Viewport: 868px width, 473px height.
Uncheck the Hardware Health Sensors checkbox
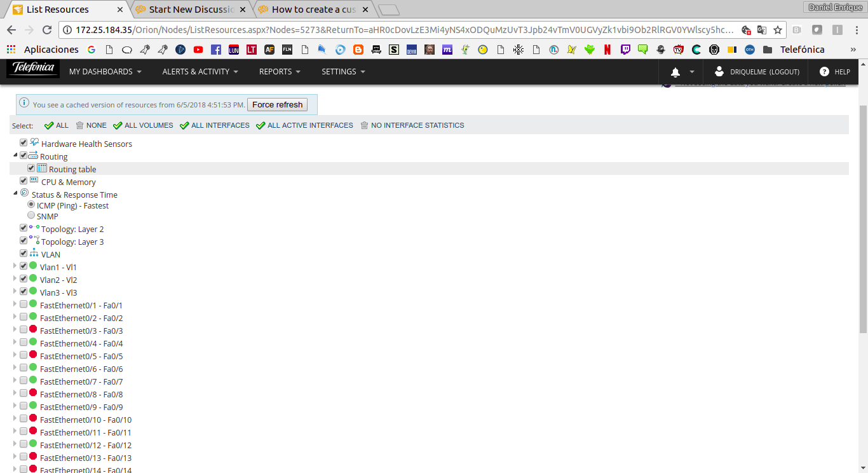pos(24,143)
